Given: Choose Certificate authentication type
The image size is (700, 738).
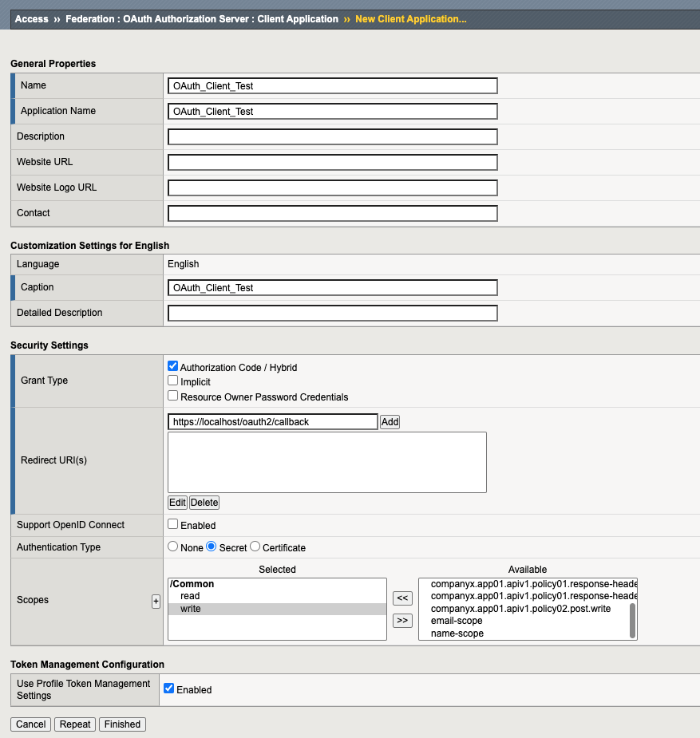Looking at the screenshot, I should [x=255, y=547].
